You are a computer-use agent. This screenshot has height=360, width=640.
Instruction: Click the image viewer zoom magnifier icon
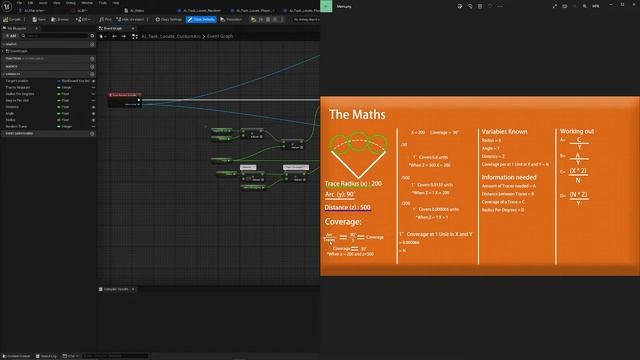tap(584, 6)
